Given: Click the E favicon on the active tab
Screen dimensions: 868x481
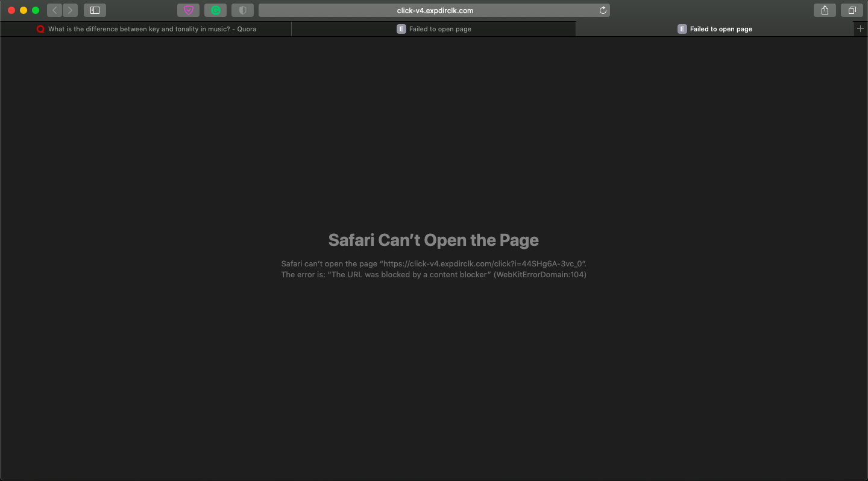Looking at the screenshot, I should point(682,28).
